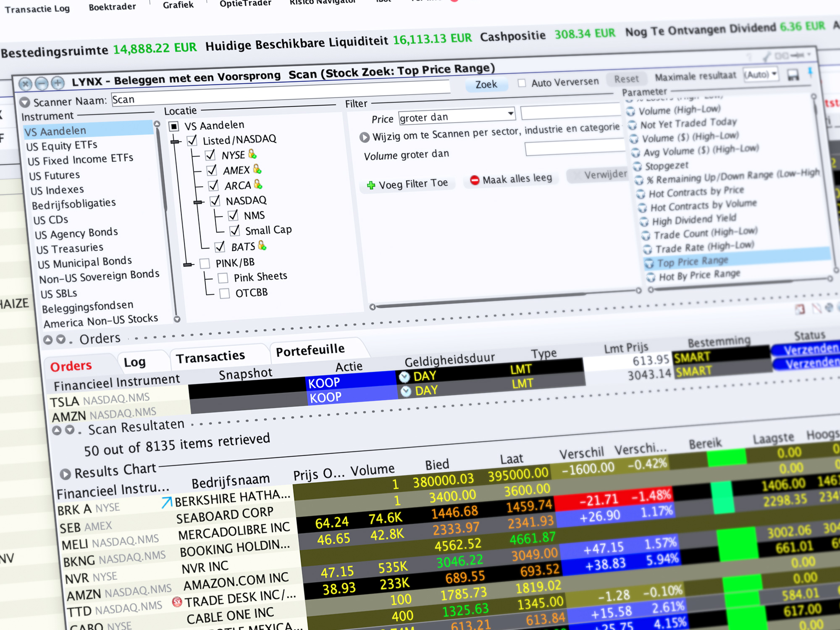This screenshot has height=630, width=840.
Task: Collapse the Listed/NASDAQ tree node
Action: tap(176, 142)
